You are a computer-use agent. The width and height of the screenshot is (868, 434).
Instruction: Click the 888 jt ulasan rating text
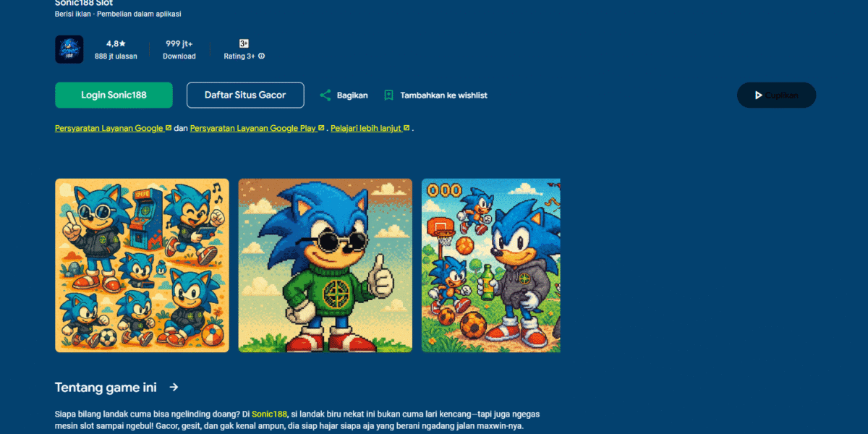click(116, 56)
